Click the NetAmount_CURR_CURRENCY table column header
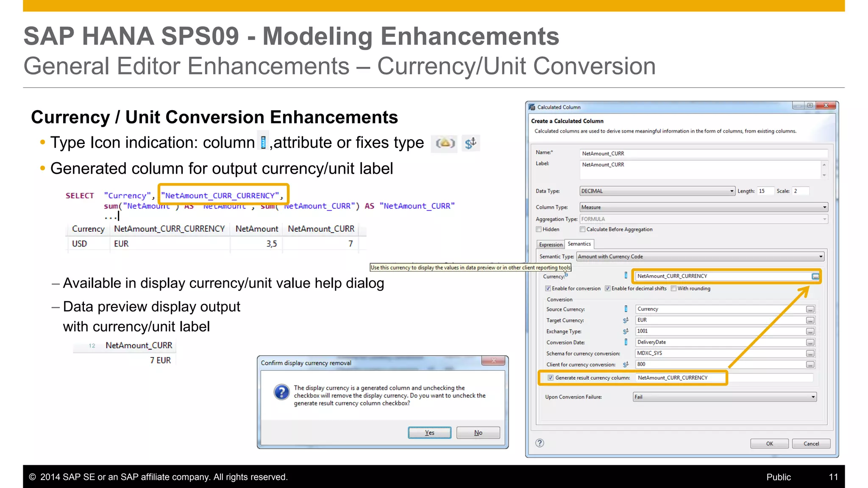Screen dimensions: 868x488 tap(170, 229)
